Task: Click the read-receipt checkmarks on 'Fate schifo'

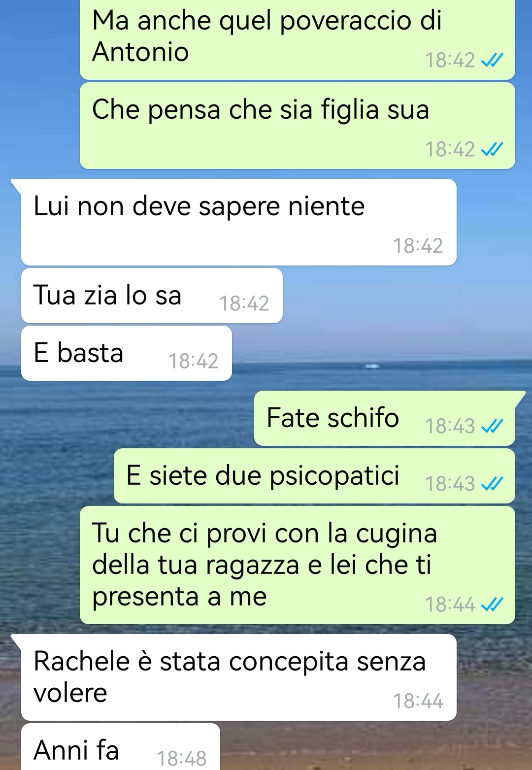Action: 492,426
